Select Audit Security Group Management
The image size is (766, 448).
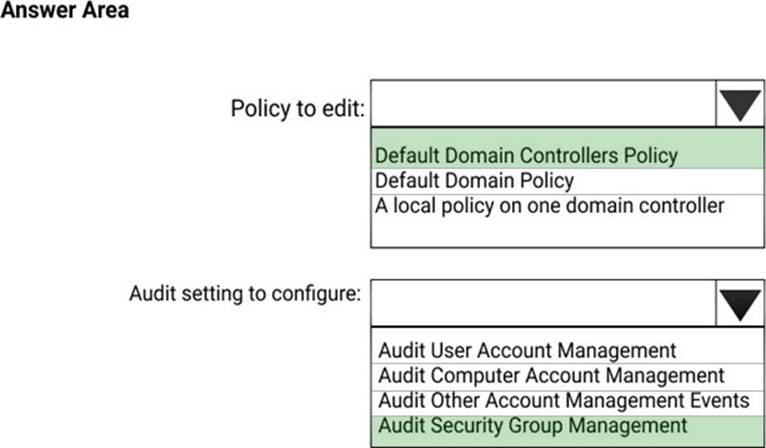click(x=533, y=426)
